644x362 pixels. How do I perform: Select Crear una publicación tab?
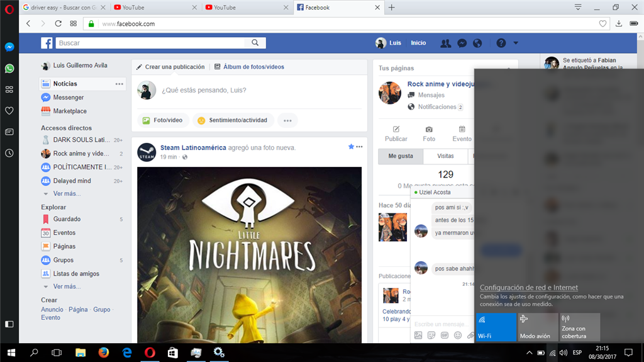(170, 67)
